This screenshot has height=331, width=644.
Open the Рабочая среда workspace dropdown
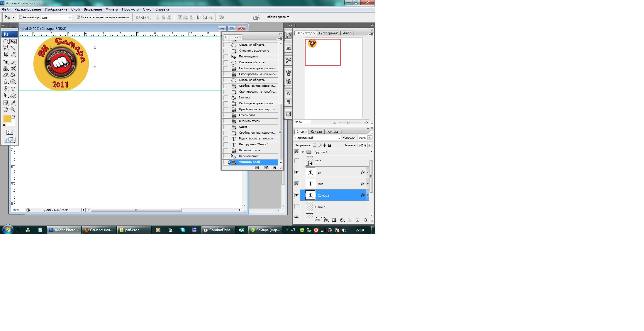point(277,17)
